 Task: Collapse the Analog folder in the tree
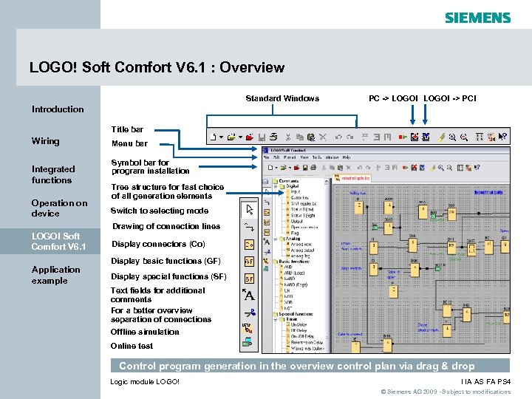pos(276,239)
